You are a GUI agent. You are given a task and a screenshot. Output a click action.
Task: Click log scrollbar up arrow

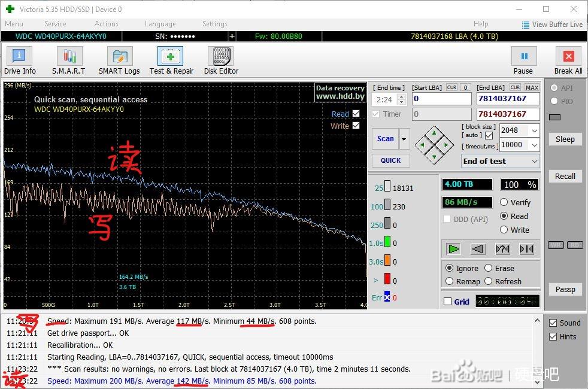[537, 321]
